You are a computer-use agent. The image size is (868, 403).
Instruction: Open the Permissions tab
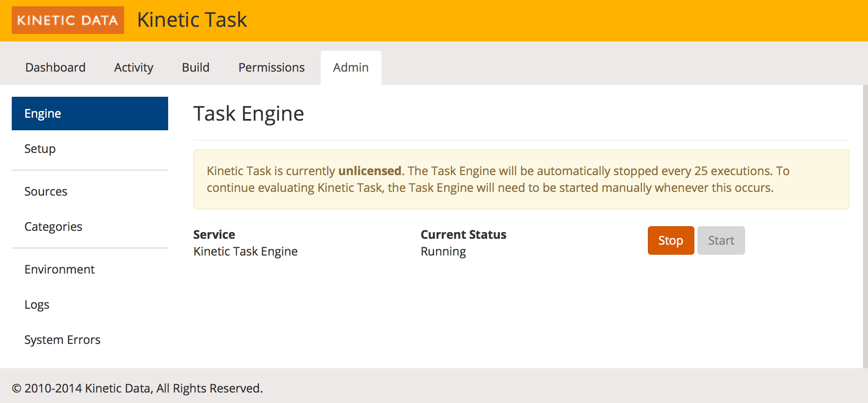pyautogui.click(x=271, y=67)
